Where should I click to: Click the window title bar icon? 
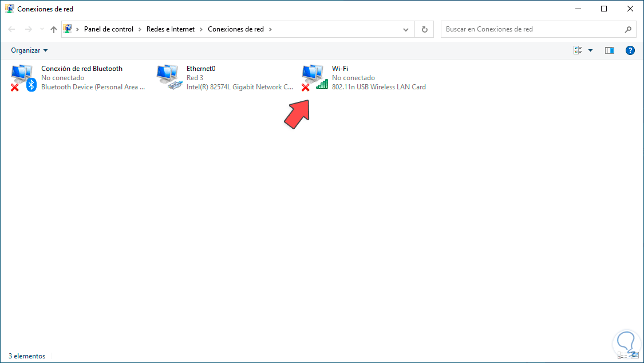(x=10, y=9)
